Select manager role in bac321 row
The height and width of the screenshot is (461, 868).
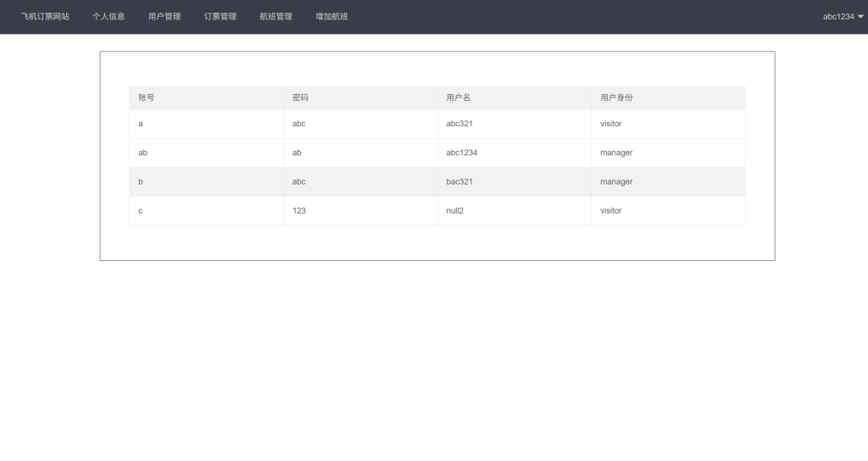point(668,181)
